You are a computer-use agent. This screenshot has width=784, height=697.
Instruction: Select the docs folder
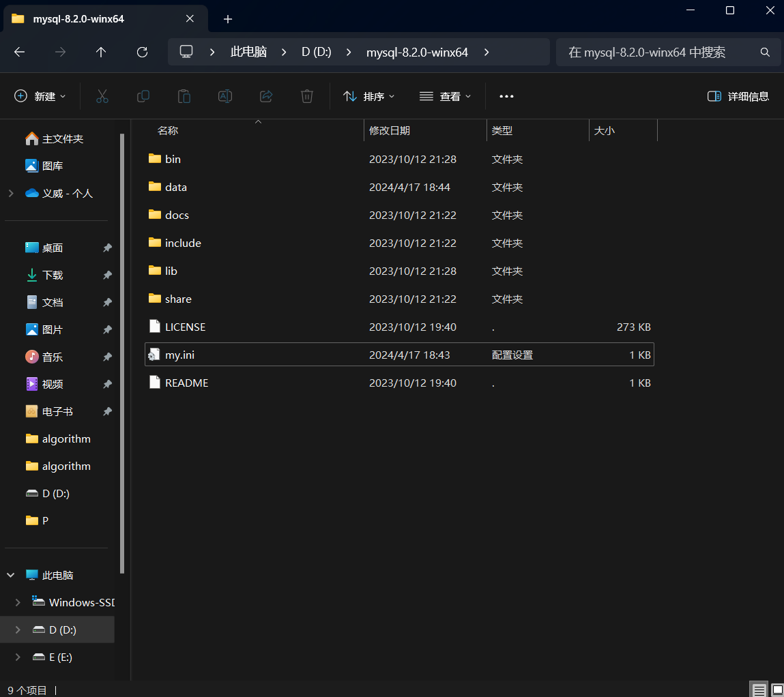click(399, 215)
